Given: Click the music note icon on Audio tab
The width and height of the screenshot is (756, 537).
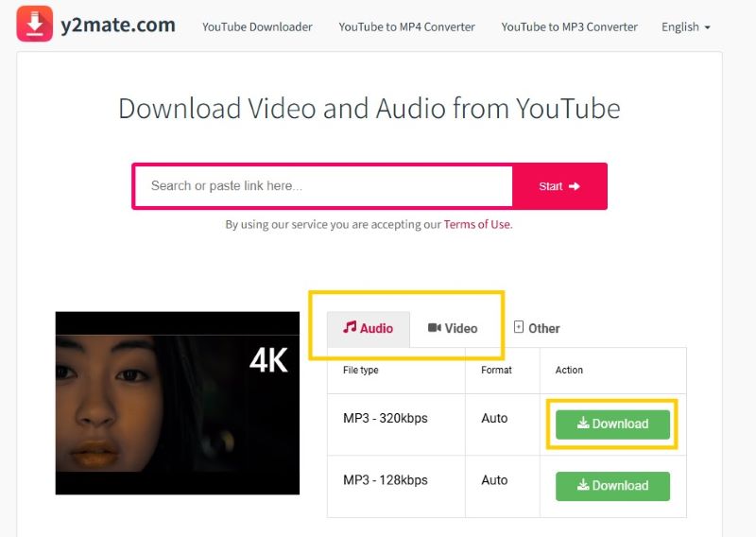Looking at the screenshot, I should (350, 327).
